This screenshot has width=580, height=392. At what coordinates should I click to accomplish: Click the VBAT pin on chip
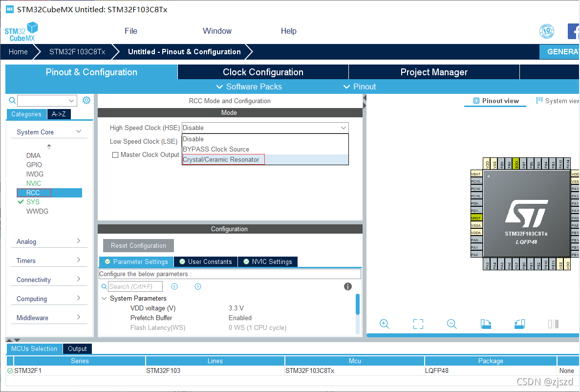tap(476, 174)
